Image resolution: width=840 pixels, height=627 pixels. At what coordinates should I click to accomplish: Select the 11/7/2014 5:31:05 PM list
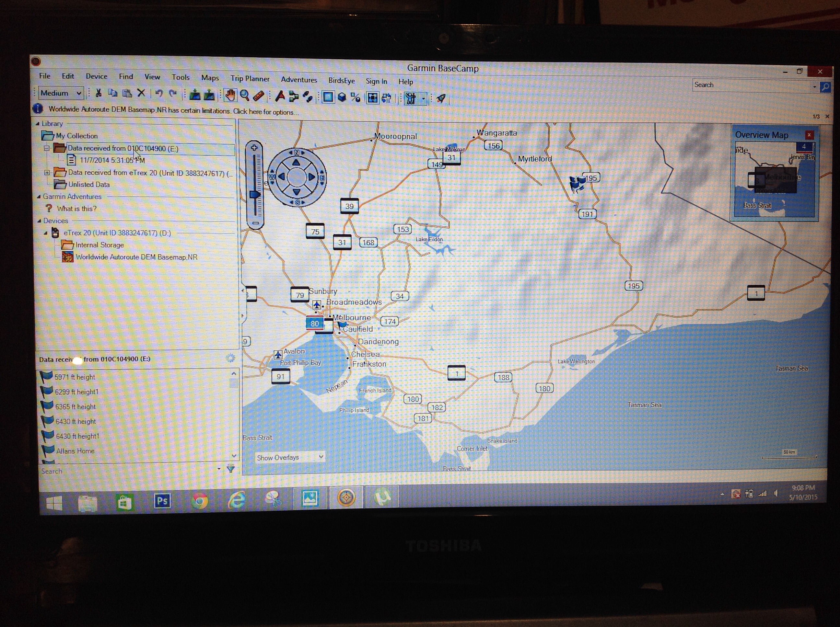(112, 160)
